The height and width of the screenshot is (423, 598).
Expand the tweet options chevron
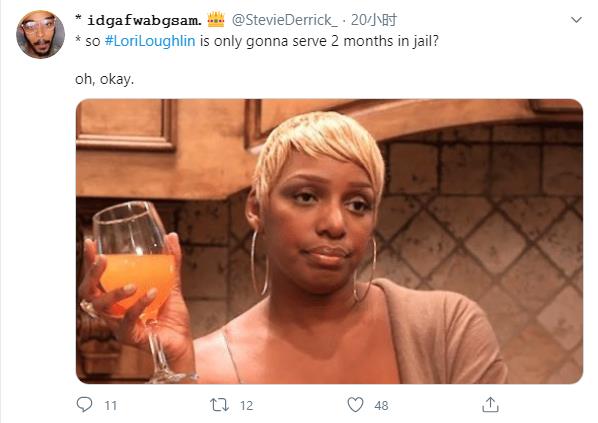click(576, 19)
